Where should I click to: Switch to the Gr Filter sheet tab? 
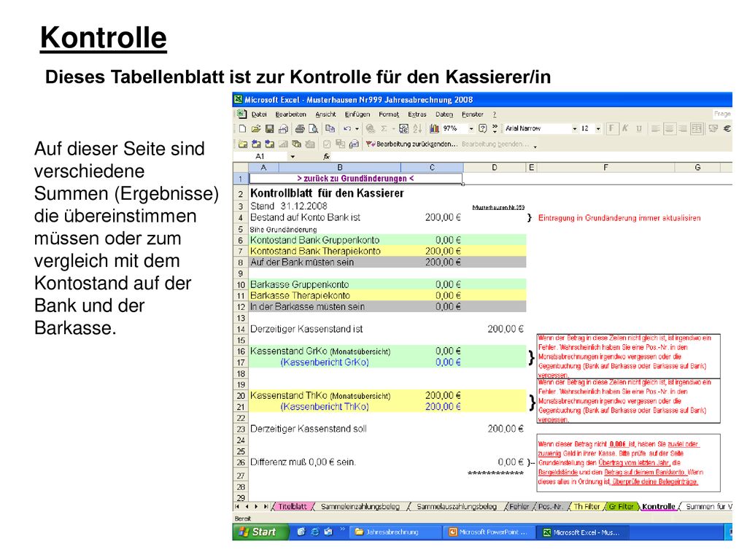pos(622,507)
